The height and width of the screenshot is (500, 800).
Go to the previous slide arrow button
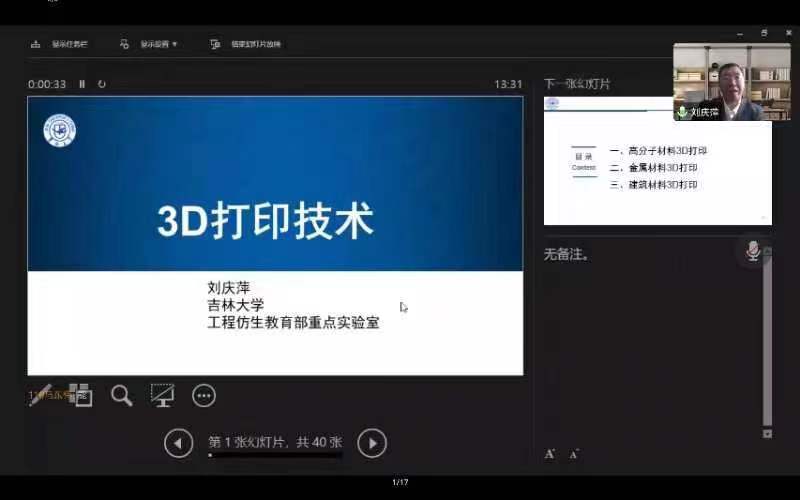[x=178, y=442]
